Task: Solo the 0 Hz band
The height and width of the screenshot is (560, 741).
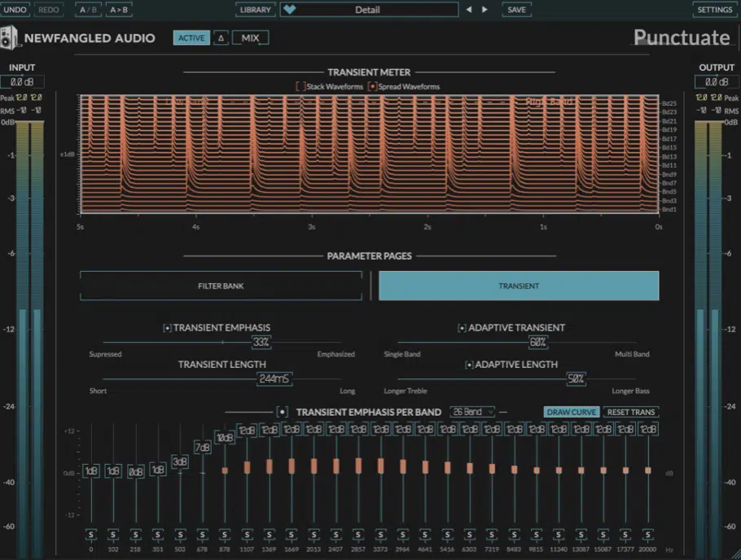Action: click(90, 535)
